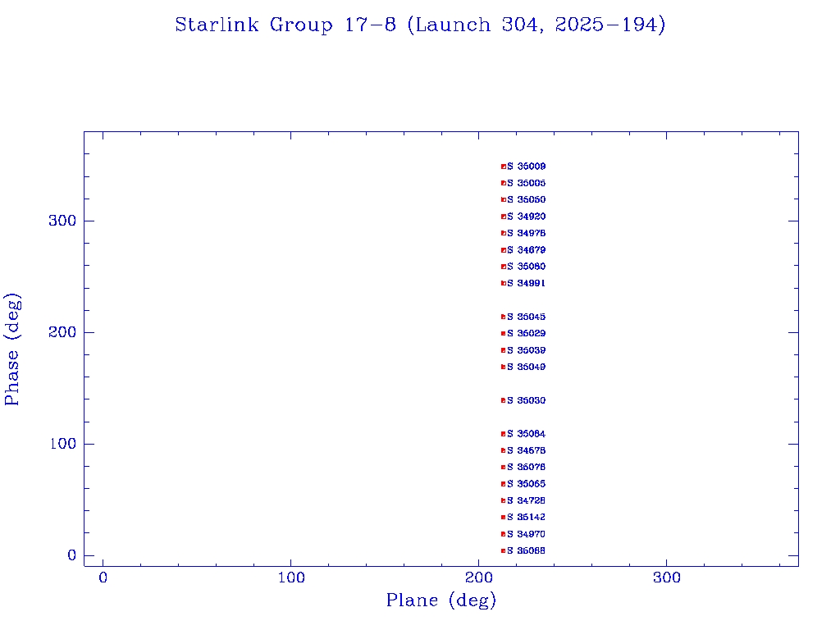Click the S 35065 satellite label
Image resolution: width=840 pixels, height=630 pixels.
click(527, 484)
